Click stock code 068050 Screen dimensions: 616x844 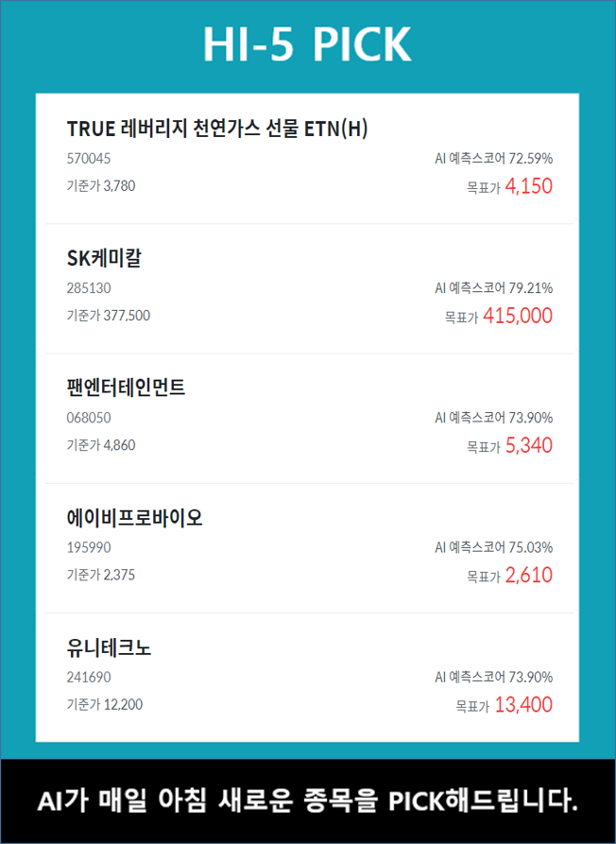coord(89,418)
